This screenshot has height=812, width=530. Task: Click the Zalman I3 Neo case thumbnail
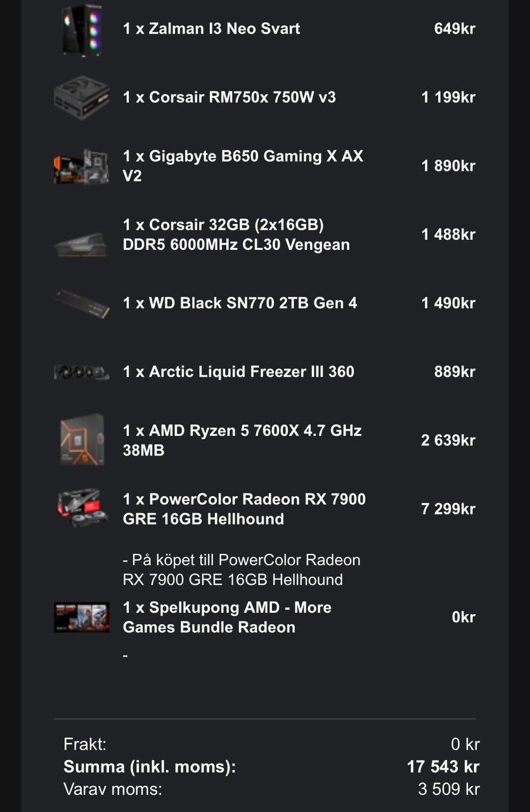pyautogui.click(x=82, y=30)
